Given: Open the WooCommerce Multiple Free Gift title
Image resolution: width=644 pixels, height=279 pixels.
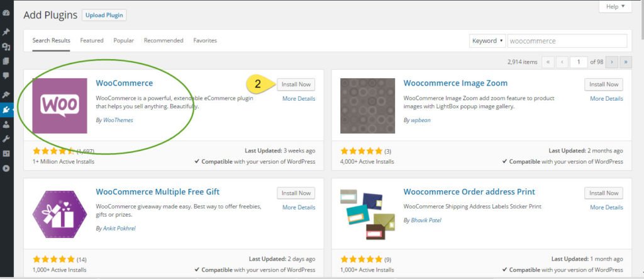Looking at the screenshot, I should tap(158, 191).
